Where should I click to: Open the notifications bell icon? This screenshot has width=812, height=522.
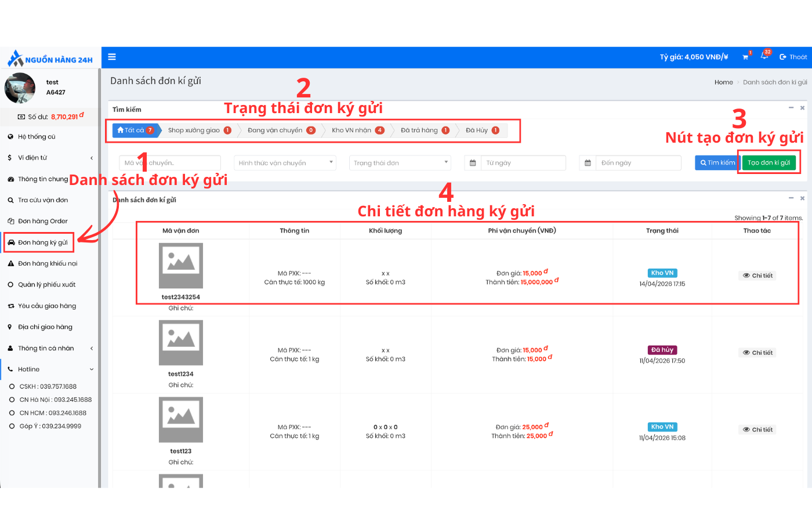(x=764, y=56)
